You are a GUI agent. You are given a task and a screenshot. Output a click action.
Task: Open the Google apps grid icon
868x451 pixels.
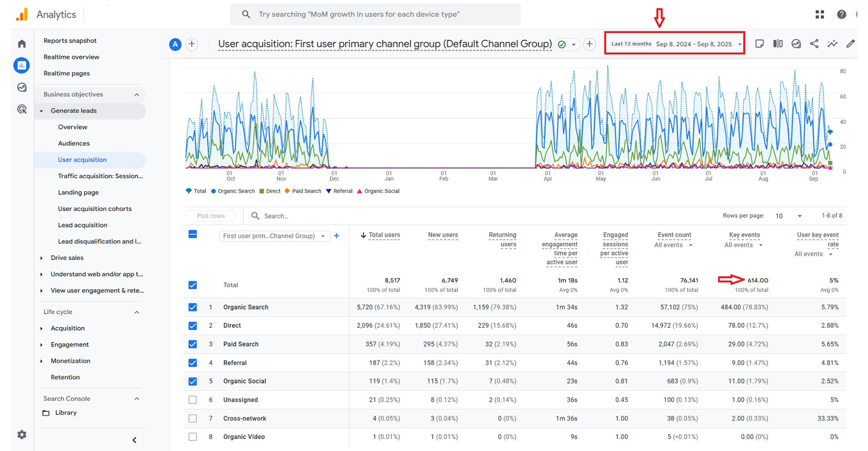pyautogui.click(x=820, y=14)
